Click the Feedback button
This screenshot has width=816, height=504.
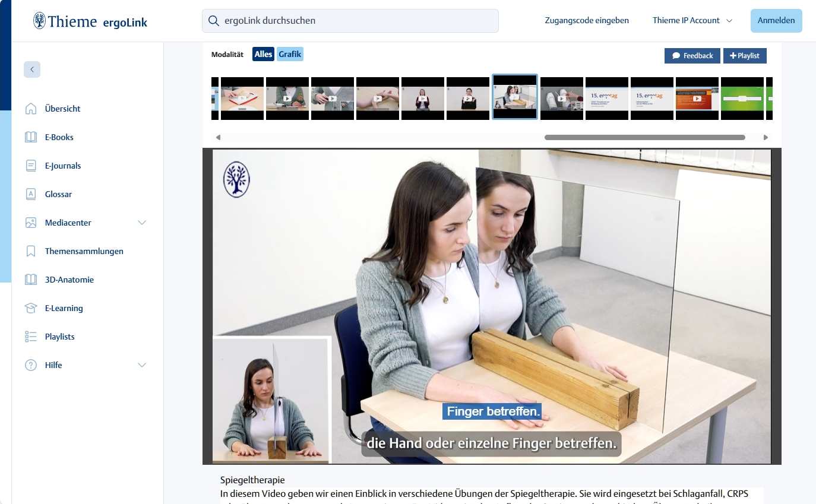click(x=692, y=56)
